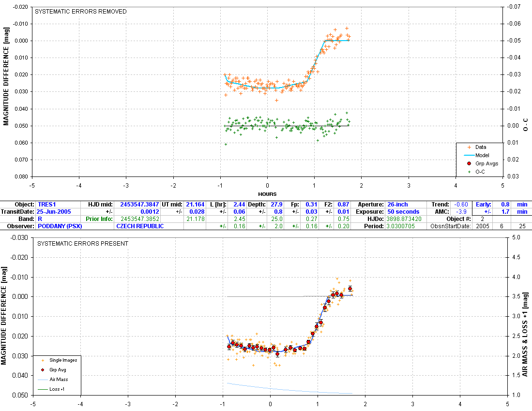Select prior UT value '21.178'
Image resolution: width=532 pixels, height=411 pixels.
[196, 219]
